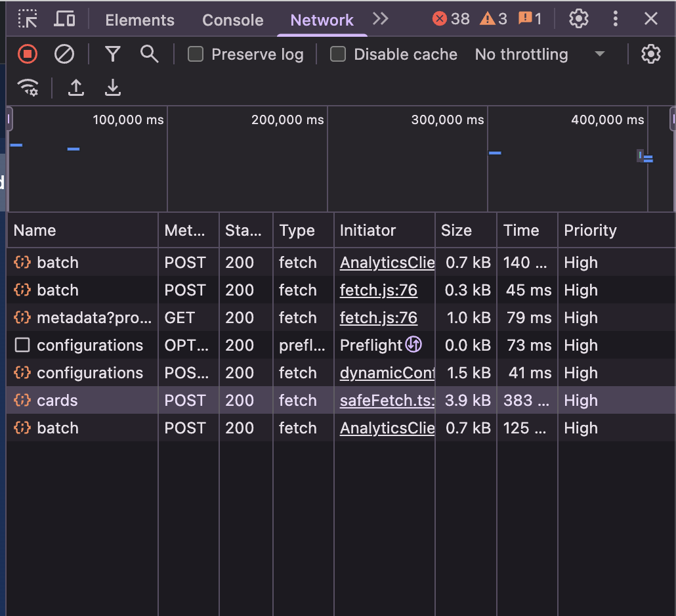Viewport: 676px width, 616px height.
Task: Open network conditions wifi icon
Action: [x=28, y=87]
